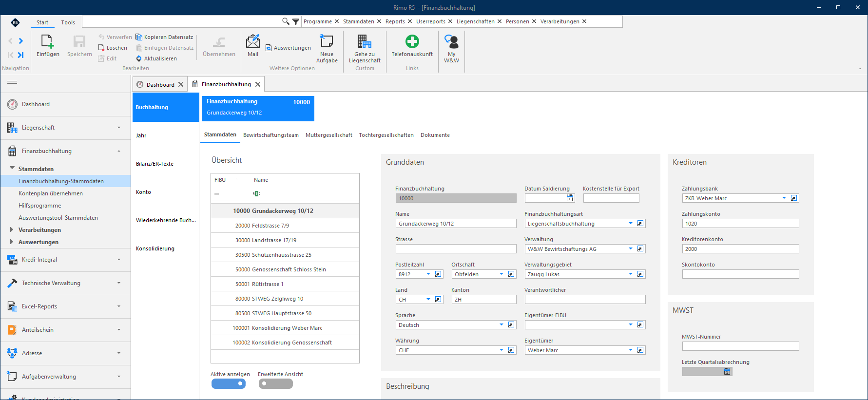Image resolution: width=868 pixels, height=400 pixels.
Task: Open the Konsolidierung section
Action: 166,248
